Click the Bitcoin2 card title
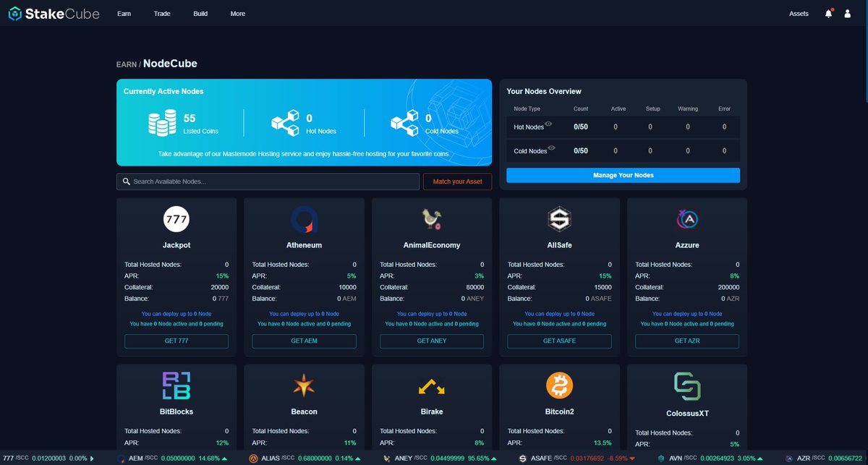The width and height of the screenshot is (868, 465). (x=560, y=411)
